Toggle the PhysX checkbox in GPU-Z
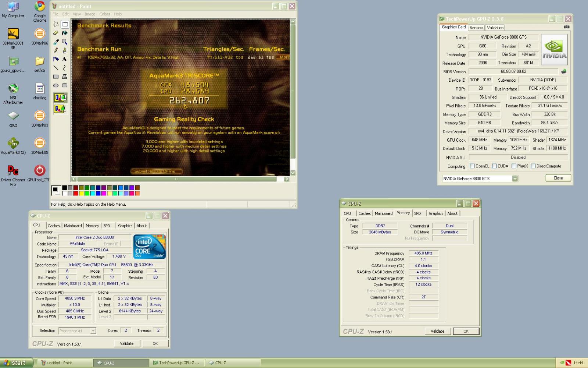Screen dimensions: 588x368 (x=514, y=166)
